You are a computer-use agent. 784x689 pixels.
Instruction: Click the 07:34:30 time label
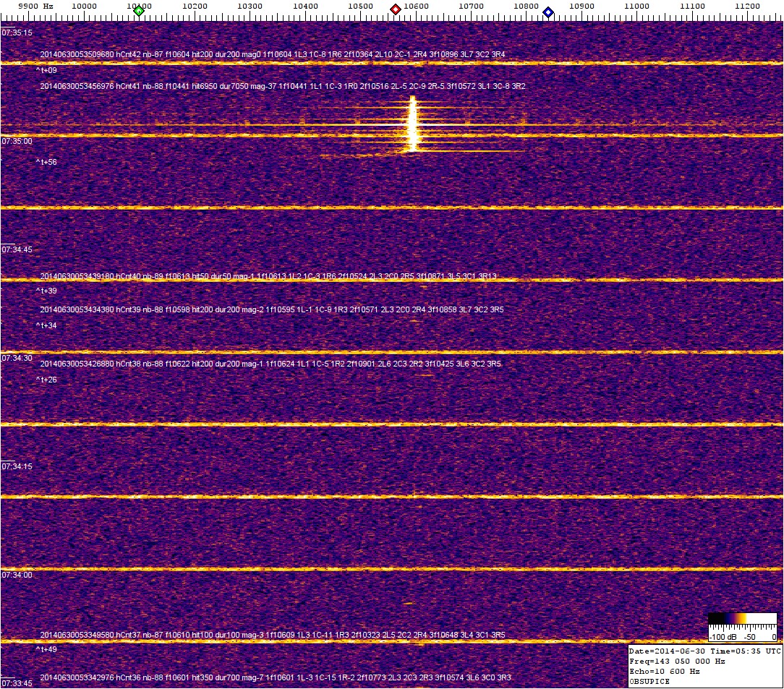coord(17,358)
